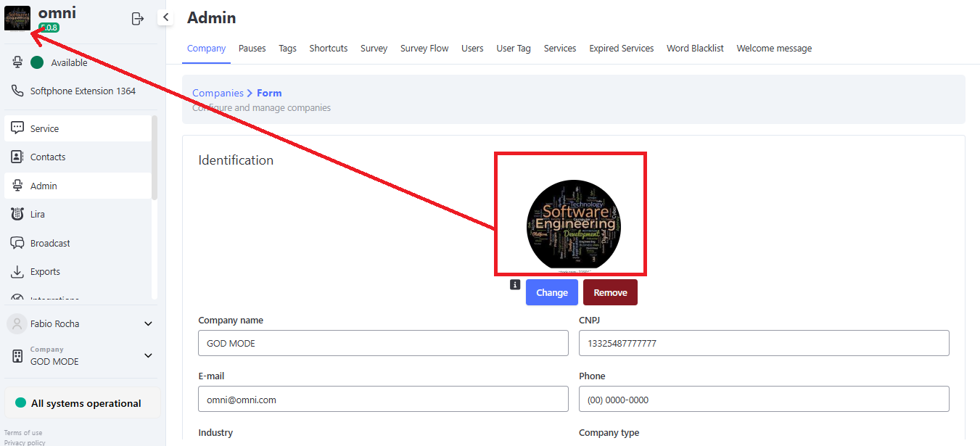Image resolution: width=980 pixels, height=446 pixels.
Task: Click the building icon beside Company
Action: coord(18,356)
